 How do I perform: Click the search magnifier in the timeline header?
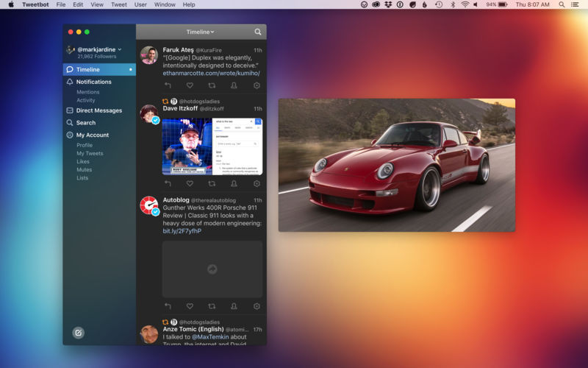(257, 32)
